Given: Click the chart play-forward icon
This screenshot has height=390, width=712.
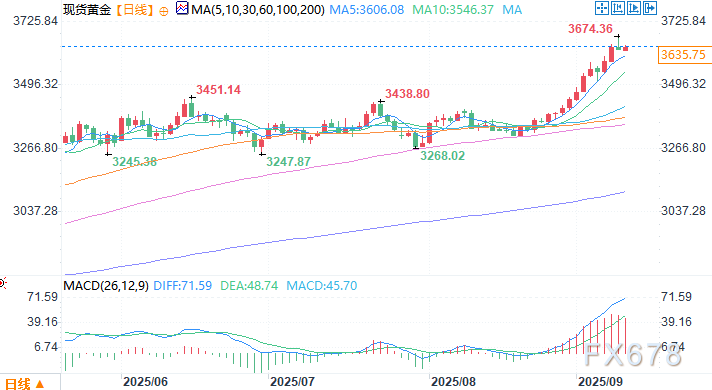Looking at the screenshot, I should click(634, 8).
